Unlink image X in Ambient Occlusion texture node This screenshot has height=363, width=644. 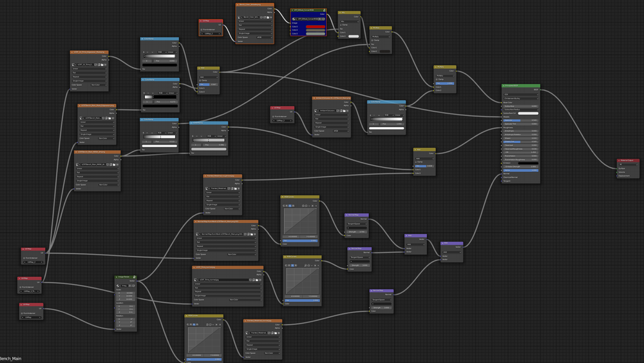tap(348, 111)
